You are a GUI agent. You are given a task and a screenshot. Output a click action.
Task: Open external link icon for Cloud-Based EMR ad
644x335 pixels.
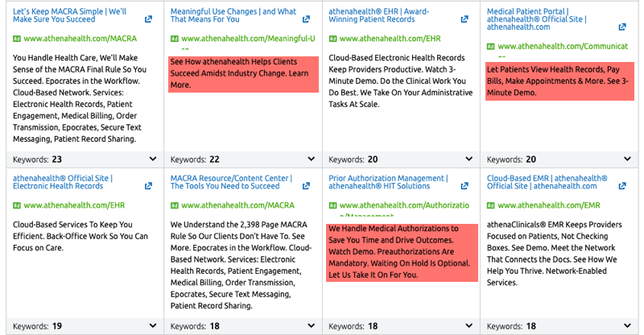click(624, 186)
